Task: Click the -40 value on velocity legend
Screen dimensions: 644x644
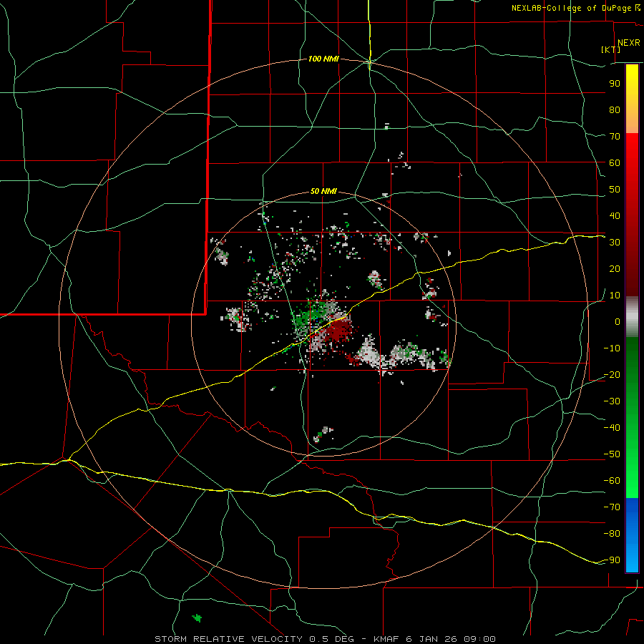Action: coord(612,428)
